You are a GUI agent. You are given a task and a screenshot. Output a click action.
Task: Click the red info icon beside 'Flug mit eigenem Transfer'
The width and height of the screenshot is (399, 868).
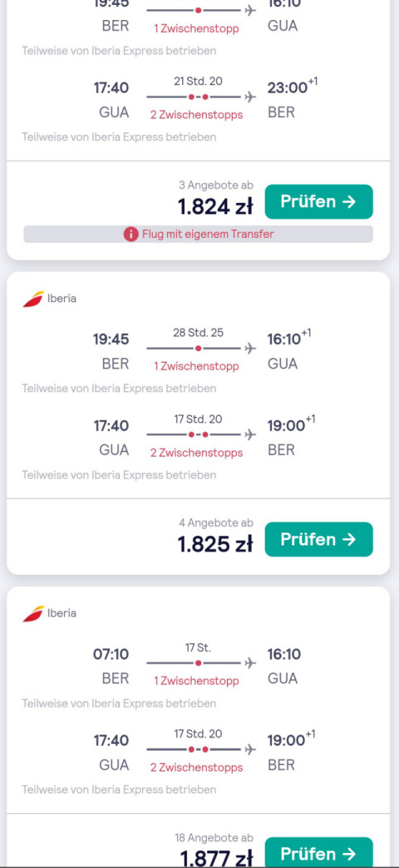tap(131, 234)
